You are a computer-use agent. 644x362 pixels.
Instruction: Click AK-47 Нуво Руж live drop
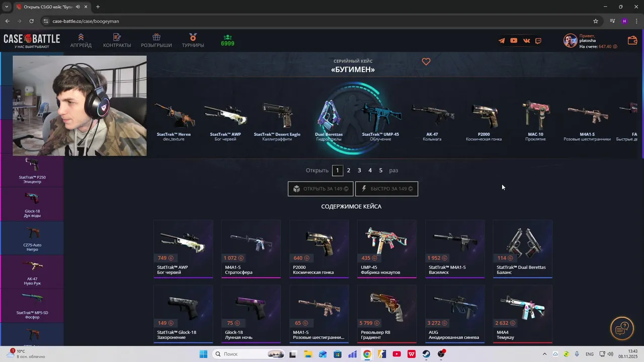(x=32, y=272)
